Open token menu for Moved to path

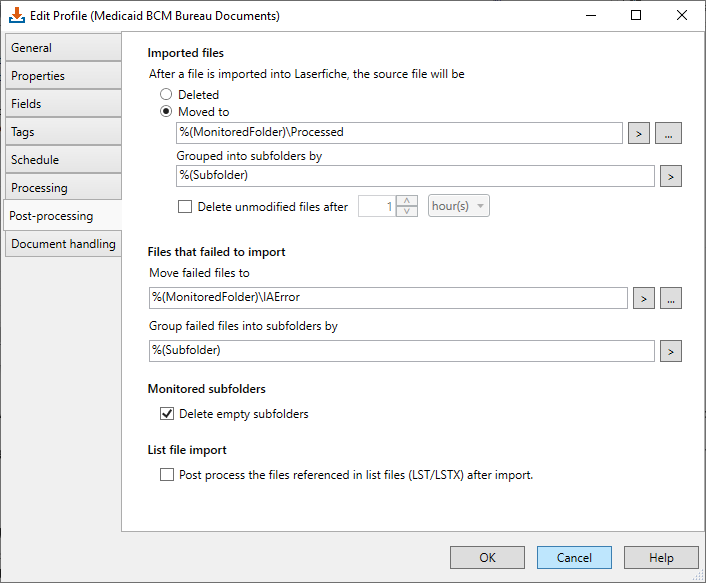[638, 133]
